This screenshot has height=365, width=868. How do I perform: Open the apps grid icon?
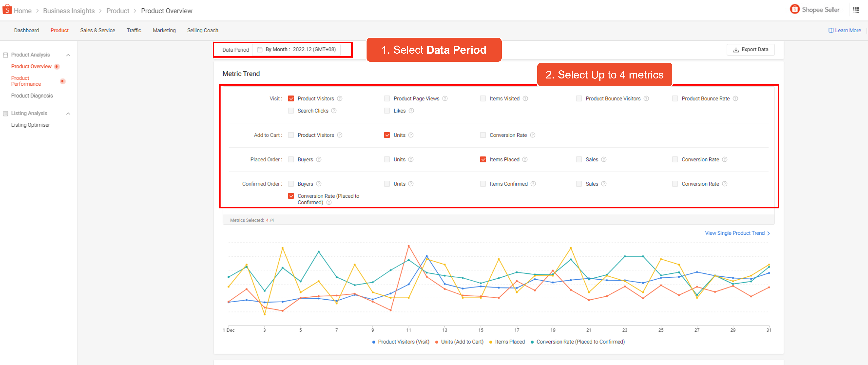click(856, 10)
